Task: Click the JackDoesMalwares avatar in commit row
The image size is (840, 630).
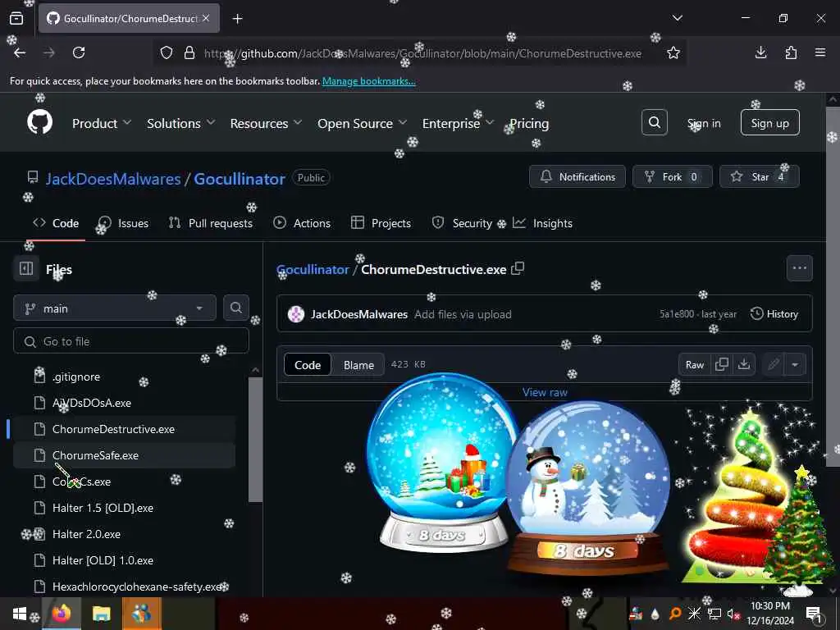Action: click(295, 314)
